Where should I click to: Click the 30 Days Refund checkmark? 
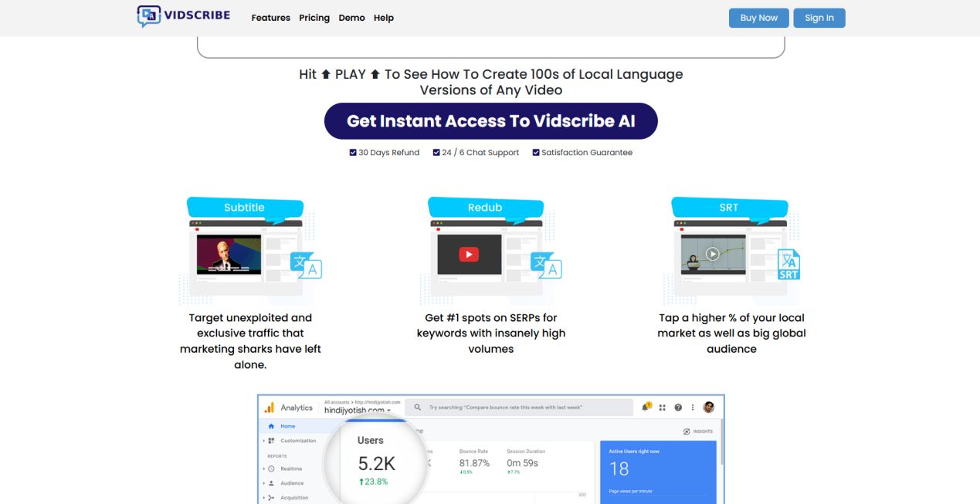pyautogui.click(x=353, y=153)
